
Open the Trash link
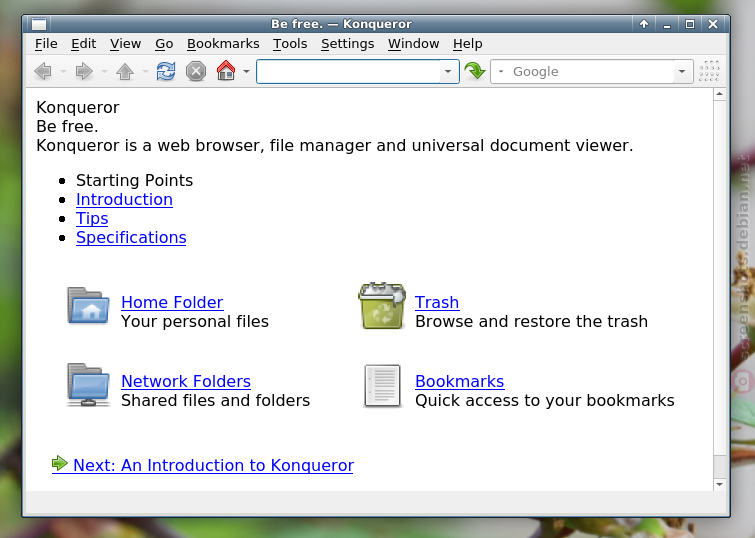tap(437, 302)
